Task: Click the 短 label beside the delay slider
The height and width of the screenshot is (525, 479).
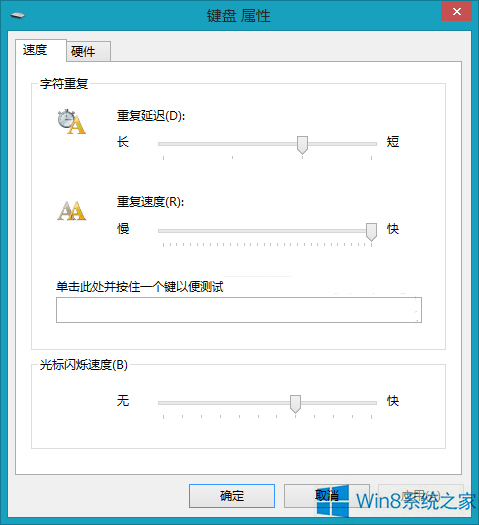Action: pos(393,142)
